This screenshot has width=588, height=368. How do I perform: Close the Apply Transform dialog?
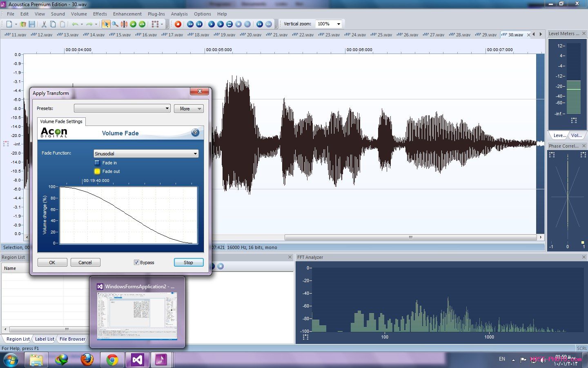[200, 91]
